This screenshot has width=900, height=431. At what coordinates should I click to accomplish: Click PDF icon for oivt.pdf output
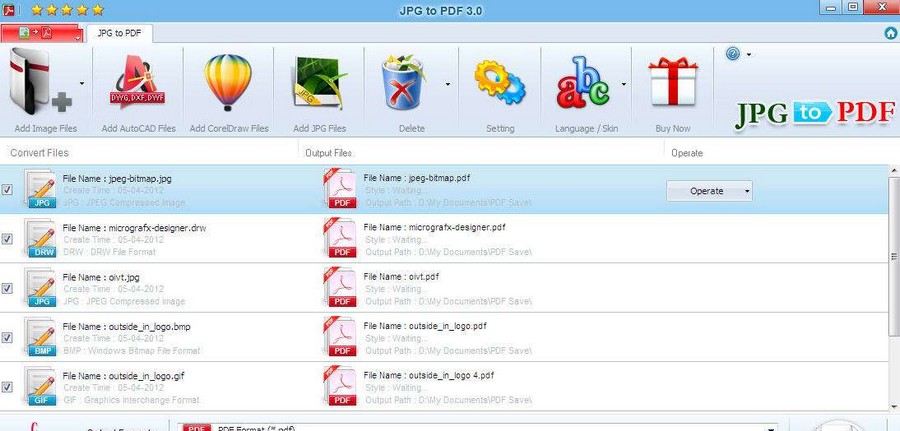340,288
